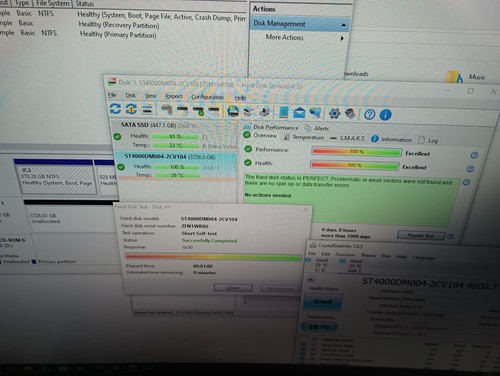Click the blue info circle toolbar icon
The image size is (500, 376).
385,115
